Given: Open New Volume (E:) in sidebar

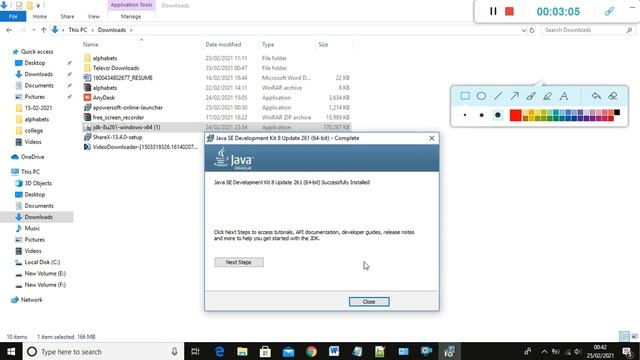Looking at the screenshot, I should click(45, 273).
